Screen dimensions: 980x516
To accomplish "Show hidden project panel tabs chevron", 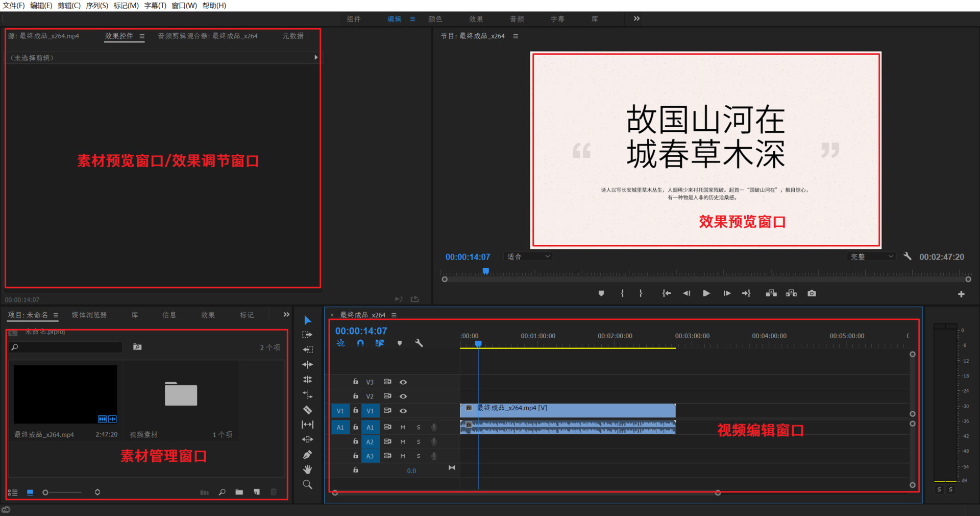I will 286,315.
